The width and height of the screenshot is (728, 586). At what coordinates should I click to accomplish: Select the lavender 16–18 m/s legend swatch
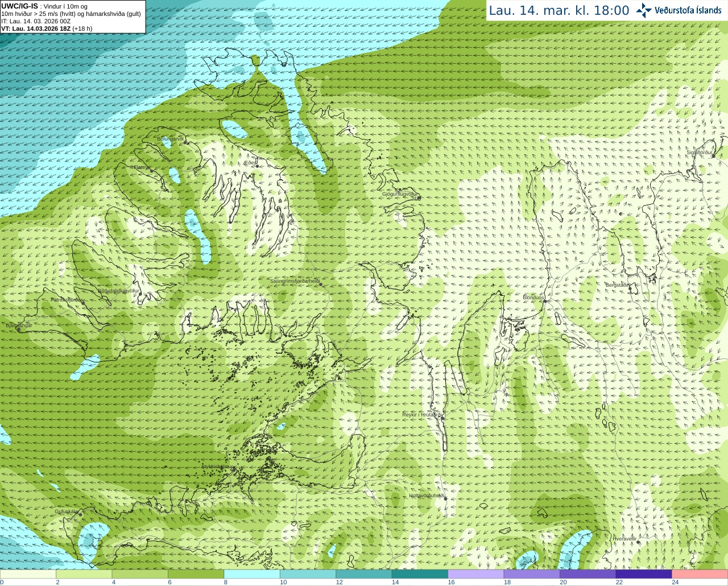476,574
